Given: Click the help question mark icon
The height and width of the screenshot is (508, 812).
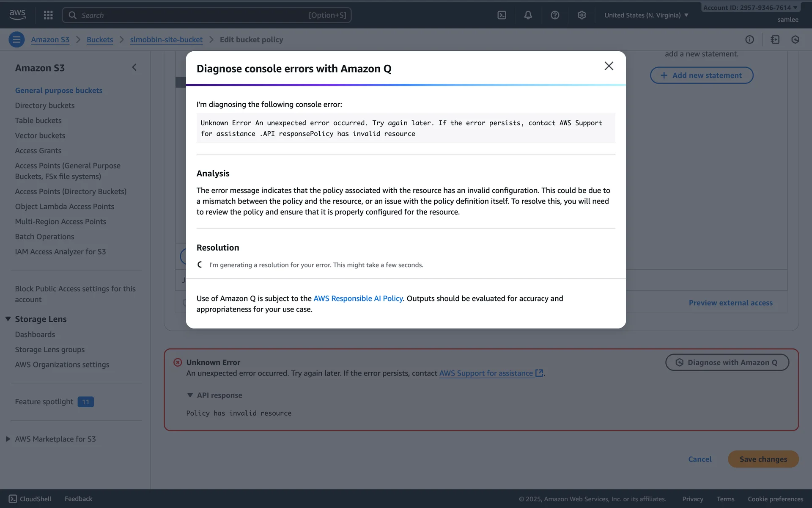Looking at the screenshot, I should tap(555, 15).
